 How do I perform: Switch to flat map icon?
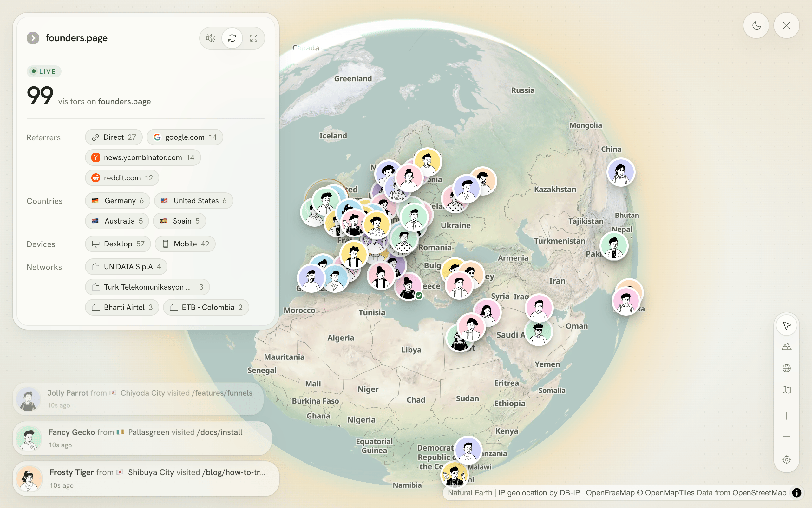[x=787, y=390]
